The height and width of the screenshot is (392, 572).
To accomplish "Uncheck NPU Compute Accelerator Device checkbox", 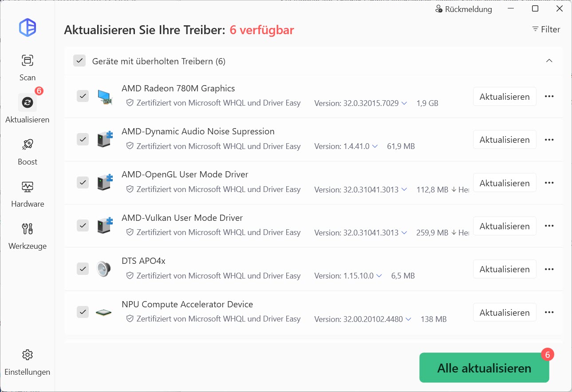I will pyautogui.click(x=83, y=312).
